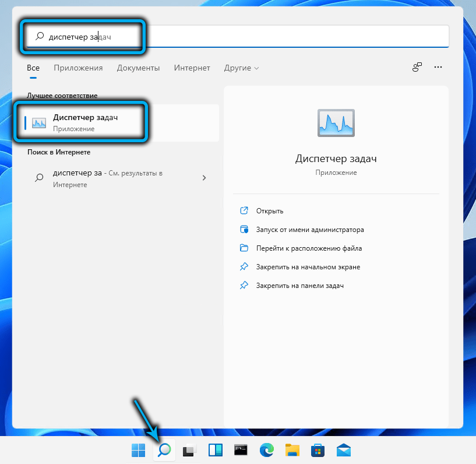Open the three-dot more options menu
This screenshot has height=464, width=476.
point(438,68)
